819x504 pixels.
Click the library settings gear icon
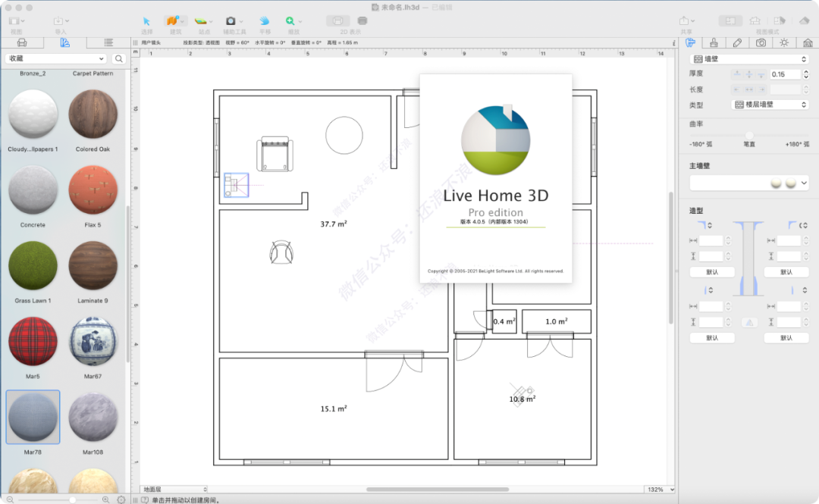coord(121,499)
